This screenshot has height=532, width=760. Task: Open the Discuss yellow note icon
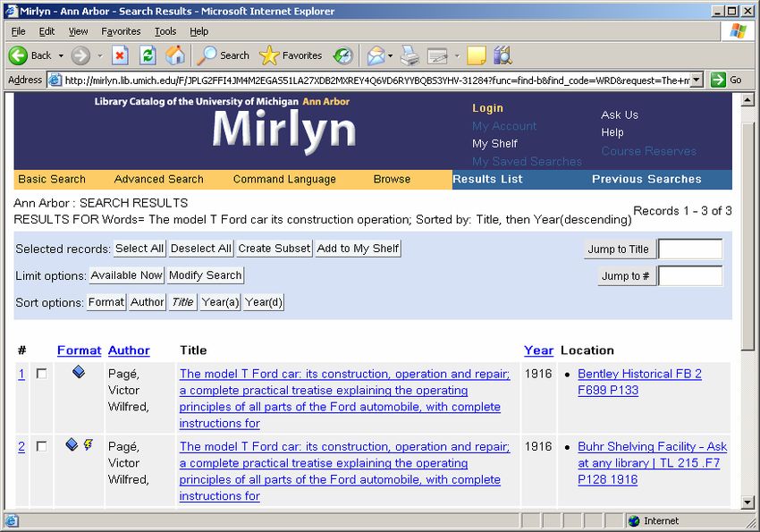(x=476, y=55)
